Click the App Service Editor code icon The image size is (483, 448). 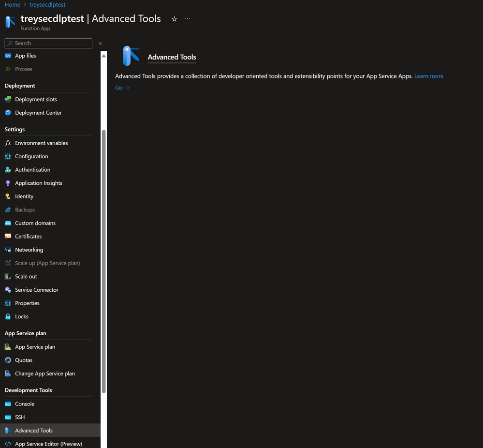pos(8,444)
